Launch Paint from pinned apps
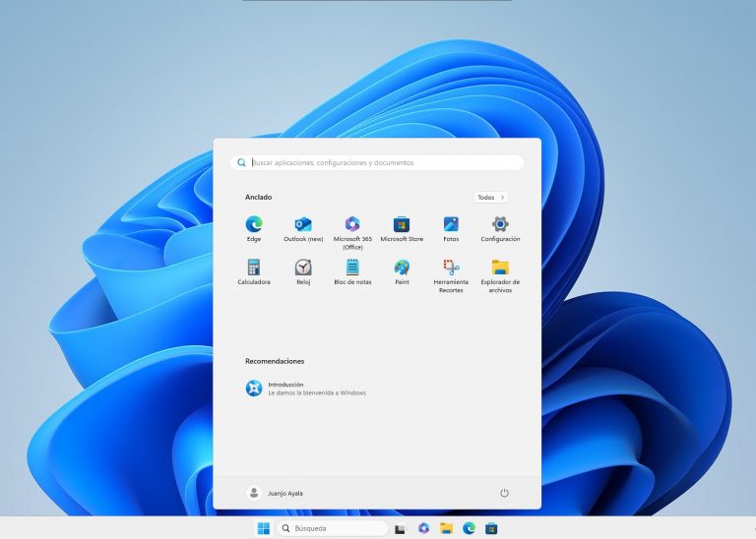 402,269
